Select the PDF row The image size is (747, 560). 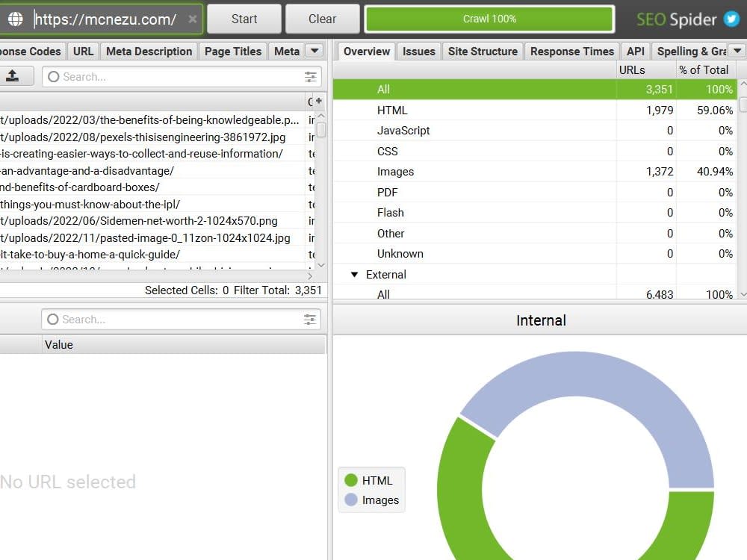pyautogui.click(x=535, y=192)
